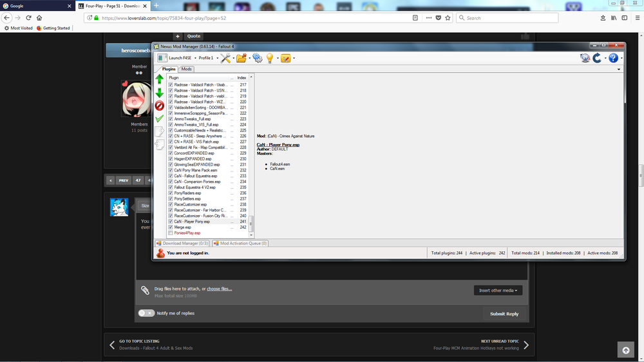Move the plugin down with the green down arrow
The width and height of the screenshot is (644, 362).
159,93
